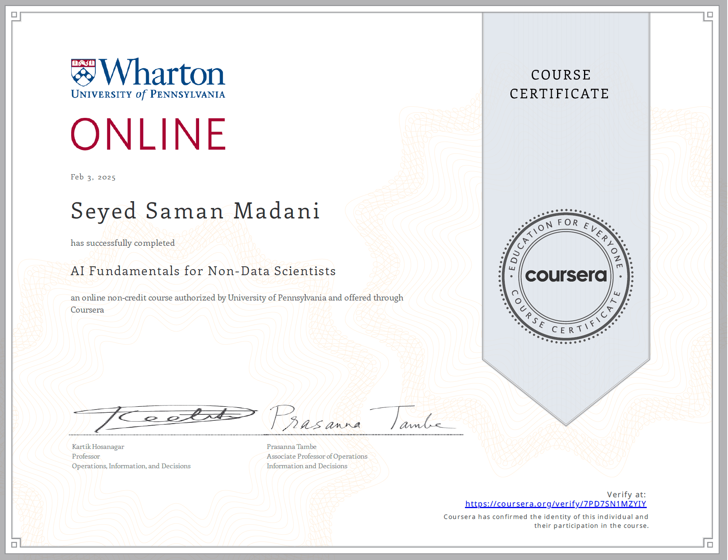Click the printed name Prasanna Tambe

pyautogui.click(x=292, y=447)
